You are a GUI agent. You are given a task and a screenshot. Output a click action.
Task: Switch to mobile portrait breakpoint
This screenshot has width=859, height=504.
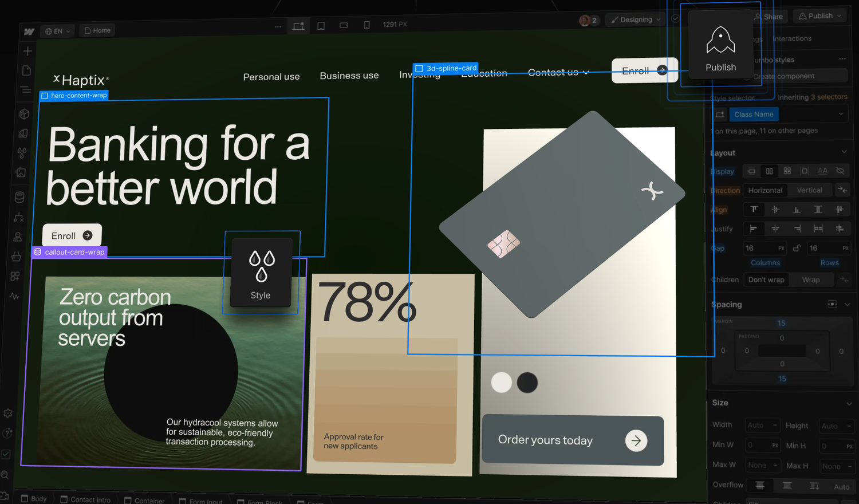367,25
